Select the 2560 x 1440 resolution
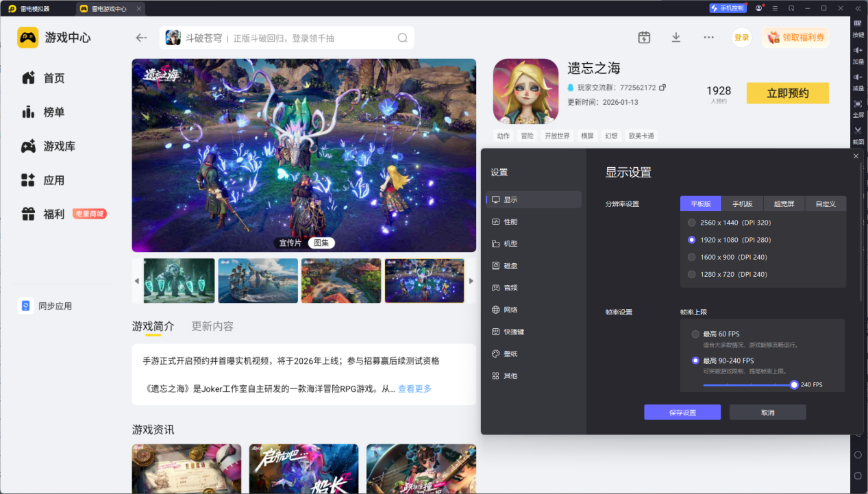 (729, 223)
